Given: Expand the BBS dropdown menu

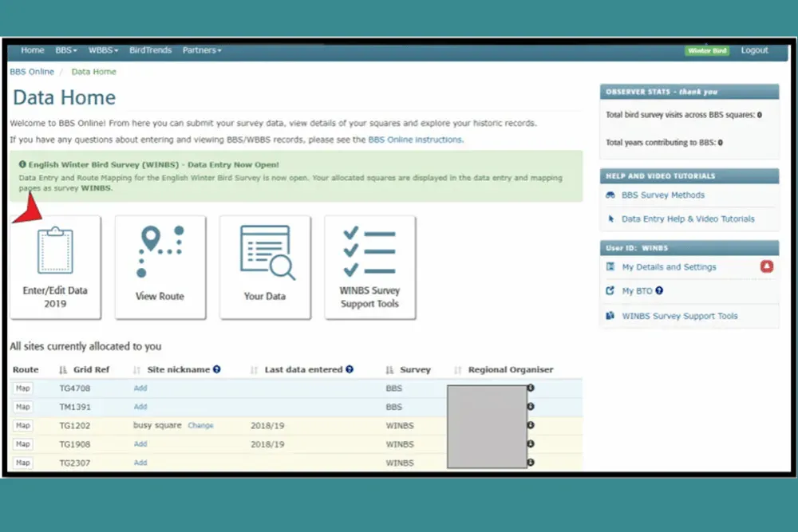Looking at the screenshot, I should coord(66,50).
